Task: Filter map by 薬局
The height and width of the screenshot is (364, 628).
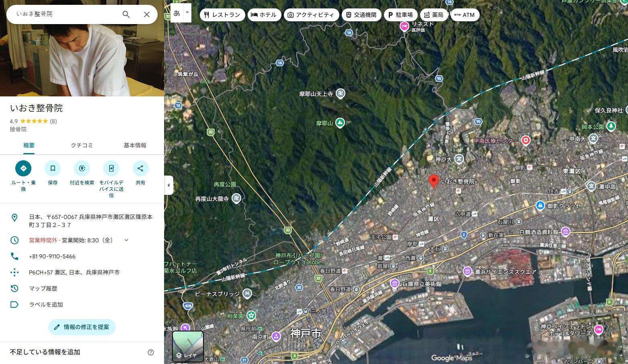Action: [434, 15]
